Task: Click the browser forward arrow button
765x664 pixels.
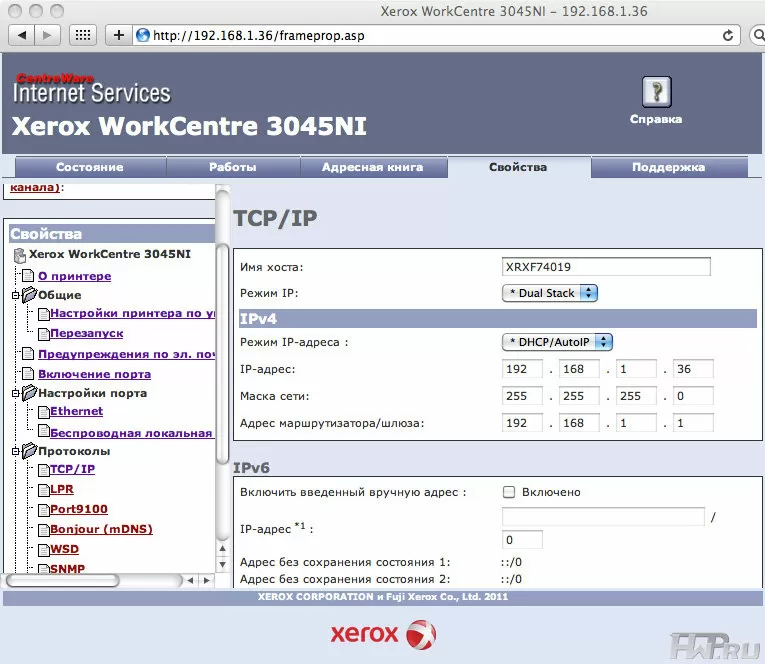Action: pyautogui.click(x=47, y=35)
